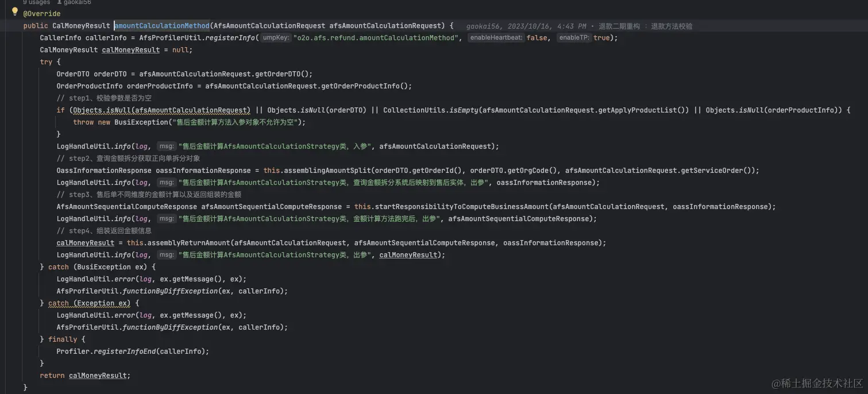Click the AfsAmountSequentialComputeResponse type declaration

126,207
